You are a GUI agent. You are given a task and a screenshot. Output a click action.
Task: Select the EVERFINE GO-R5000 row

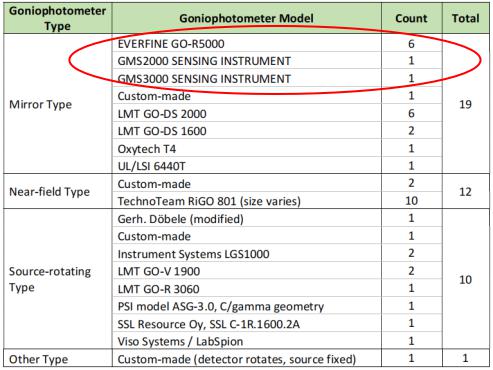pos(247,43)
